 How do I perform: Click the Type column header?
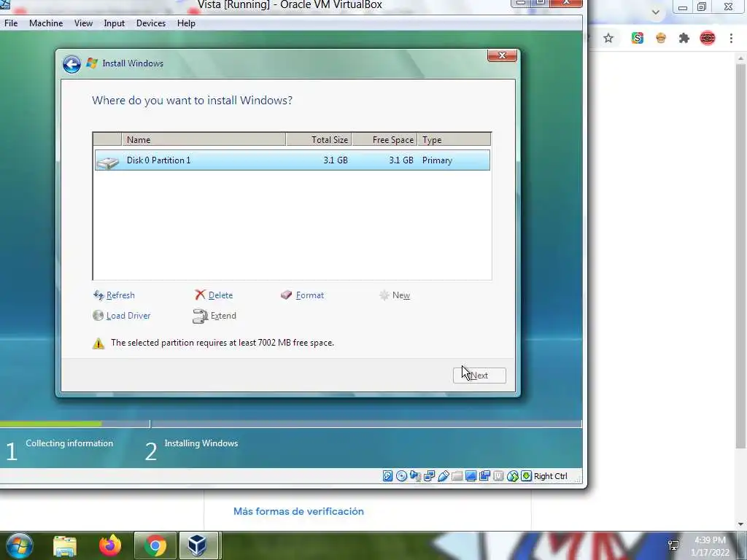(x=454, y=139)
